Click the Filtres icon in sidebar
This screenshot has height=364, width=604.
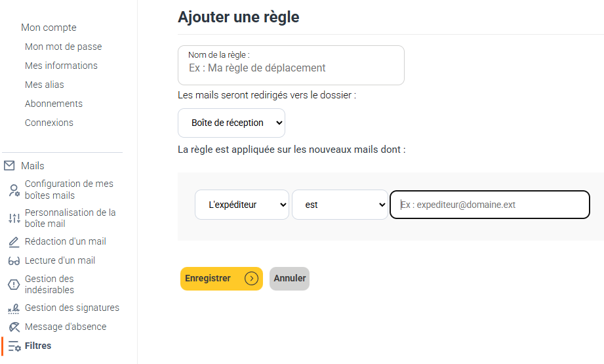point(14,346)
